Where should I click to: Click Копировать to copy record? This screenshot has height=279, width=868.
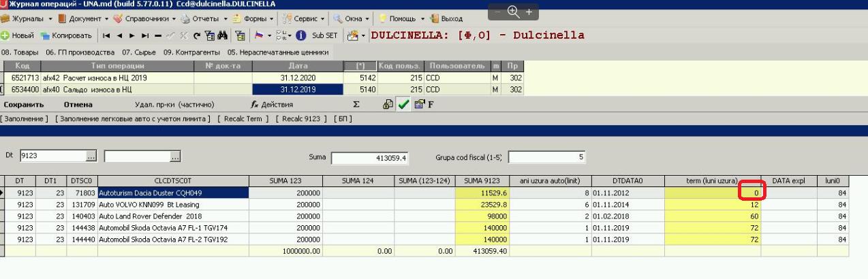click(x=66, y=35)
